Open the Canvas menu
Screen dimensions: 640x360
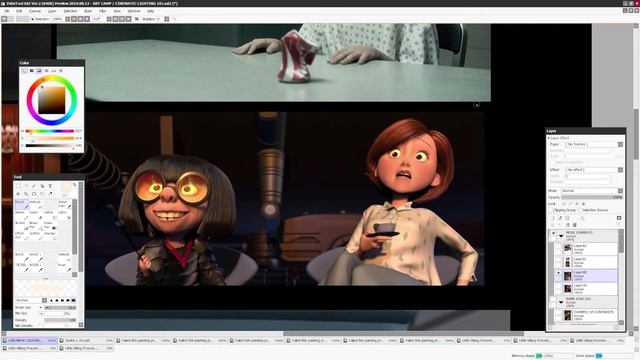tap(35, 11)
